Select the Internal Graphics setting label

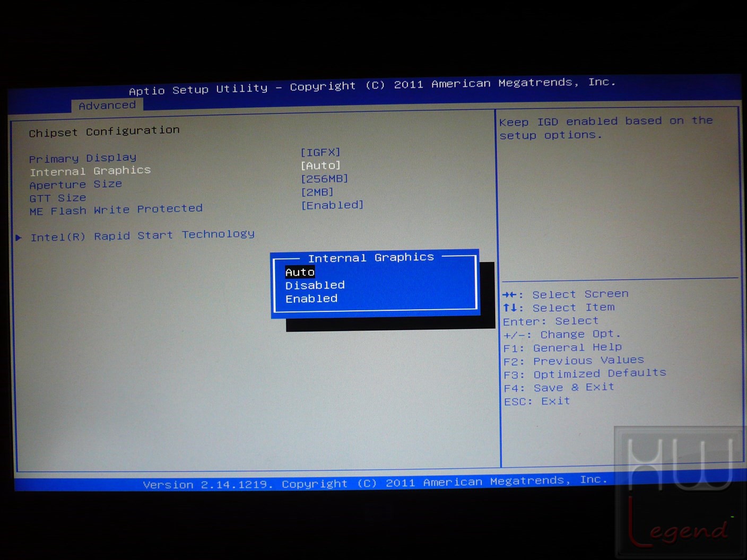[x=90, y=171]
